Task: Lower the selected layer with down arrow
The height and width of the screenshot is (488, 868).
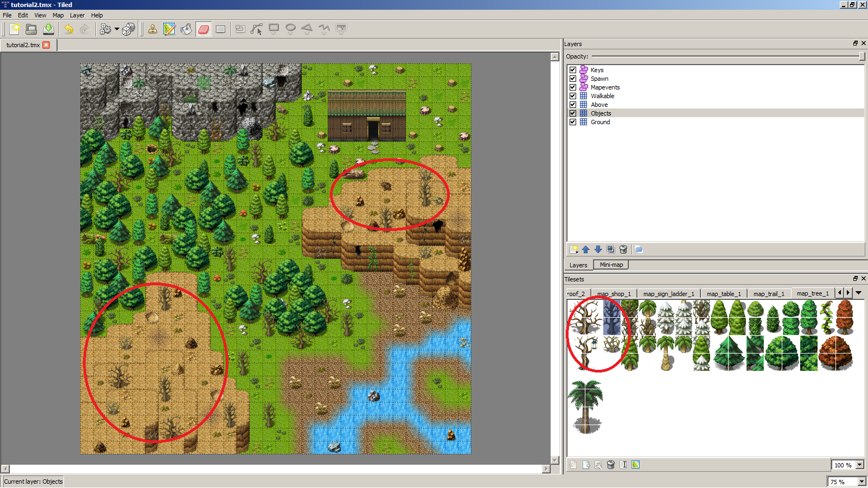Action: point(598,249)
